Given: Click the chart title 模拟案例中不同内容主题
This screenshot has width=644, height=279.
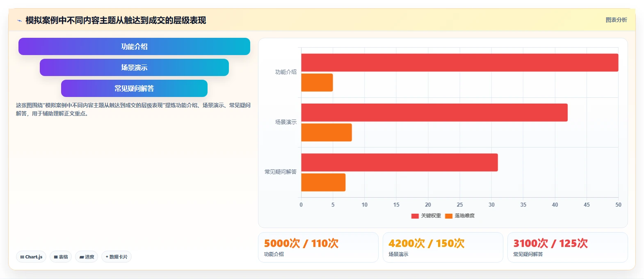Looking at the screenshot, I should 116,20.
